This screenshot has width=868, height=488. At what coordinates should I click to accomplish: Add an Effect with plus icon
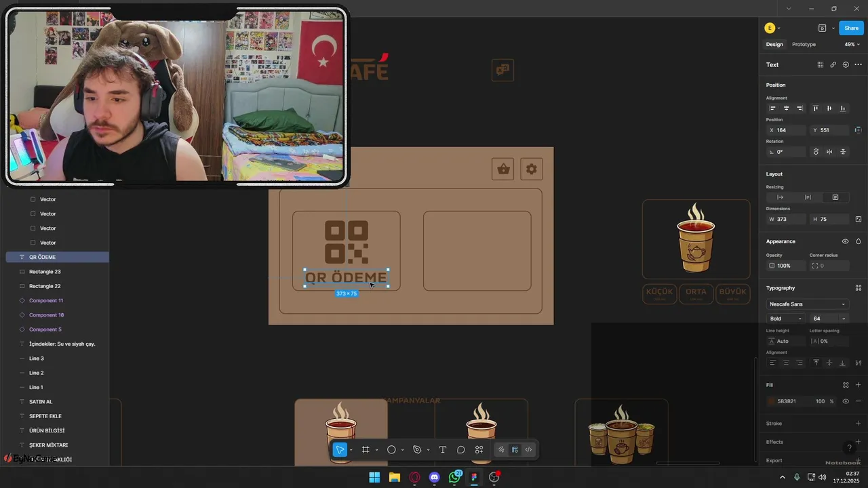(859, 442)
